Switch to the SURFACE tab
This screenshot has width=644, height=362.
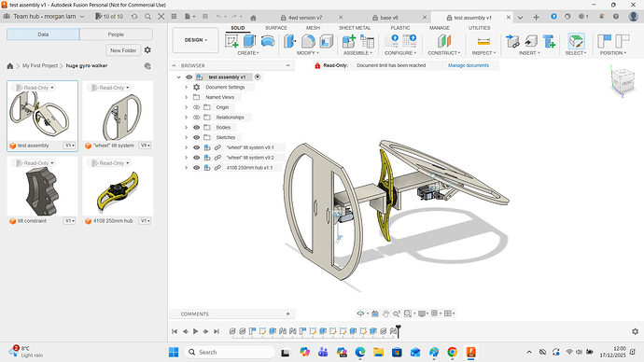[276, 28]
